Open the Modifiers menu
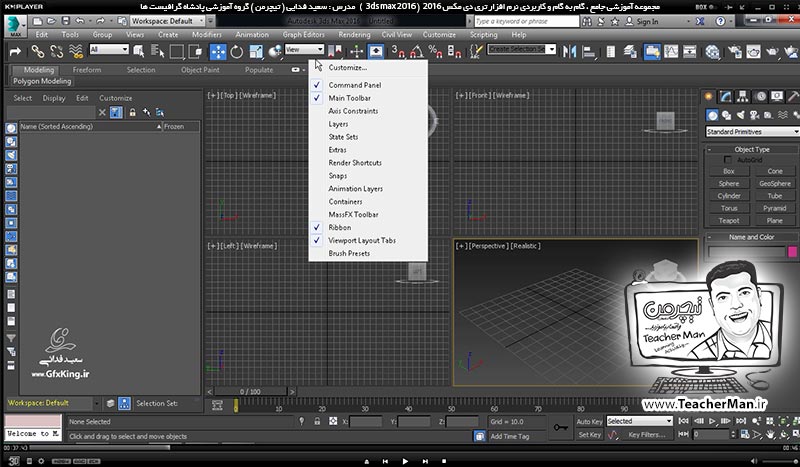This screenshot has height=467, width=800. coord(207,35)
